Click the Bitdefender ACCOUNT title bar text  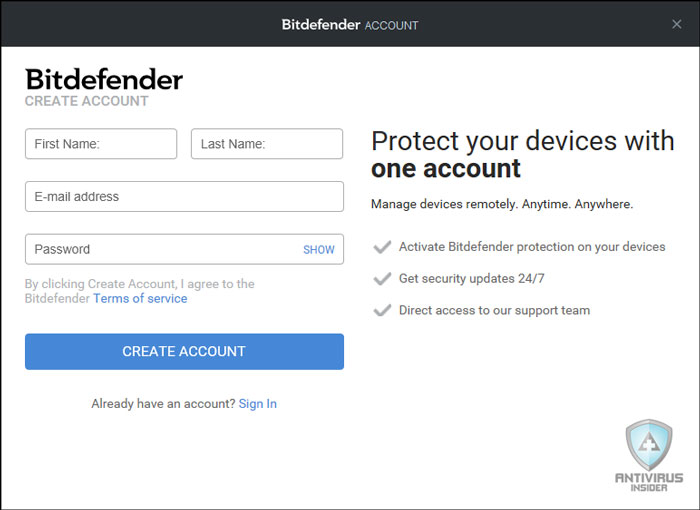point(350,25)
